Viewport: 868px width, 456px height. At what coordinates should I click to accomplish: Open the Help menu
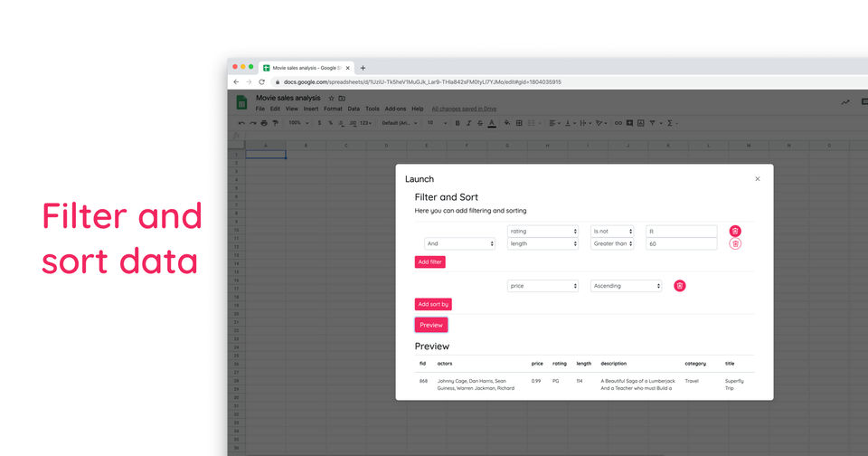[x=418, y=109]
